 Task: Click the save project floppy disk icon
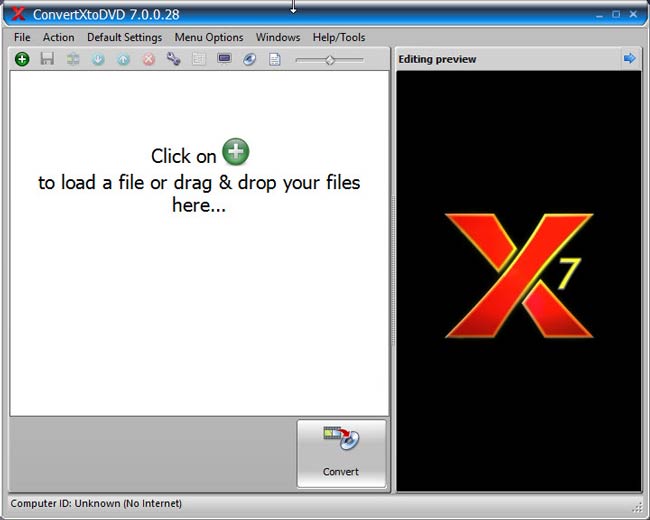(x=47, y=59)
